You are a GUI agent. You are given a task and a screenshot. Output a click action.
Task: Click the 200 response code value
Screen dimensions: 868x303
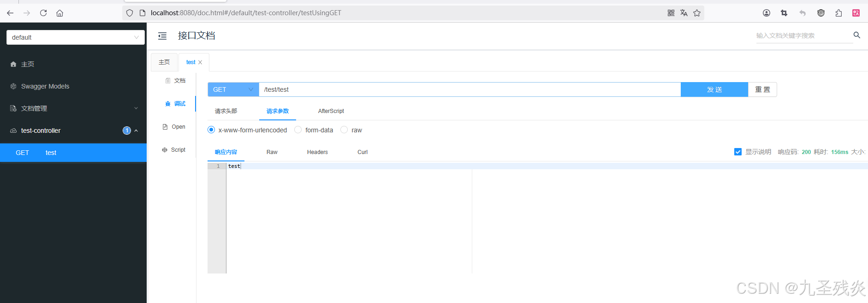[x=806, y=152]
